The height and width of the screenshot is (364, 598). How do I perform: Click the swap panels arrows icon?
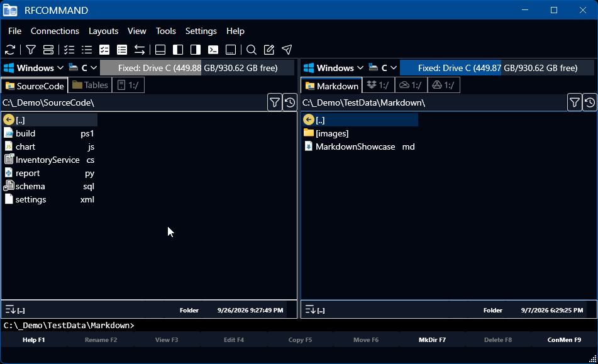pyautogui.click(x=140, y=50)
